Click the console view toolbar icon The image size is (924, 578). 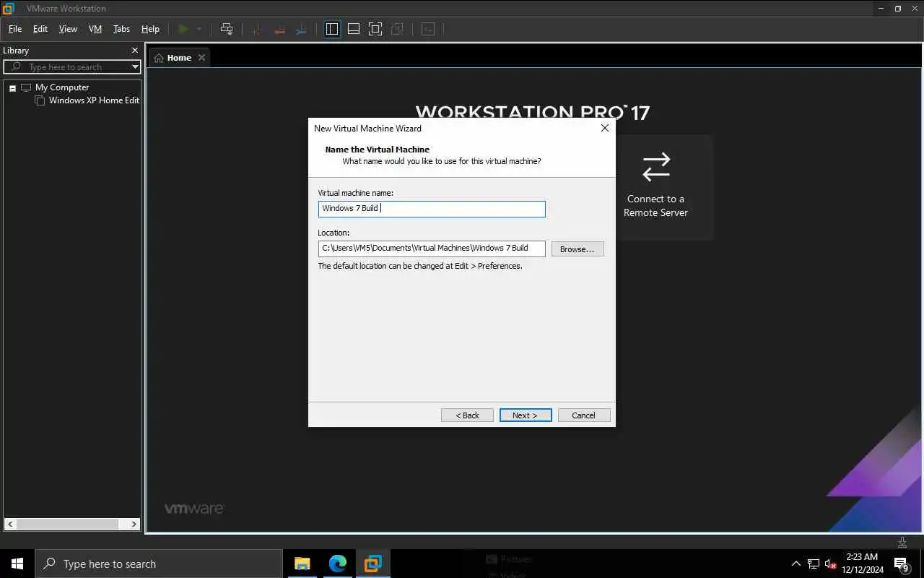(428, 29)
